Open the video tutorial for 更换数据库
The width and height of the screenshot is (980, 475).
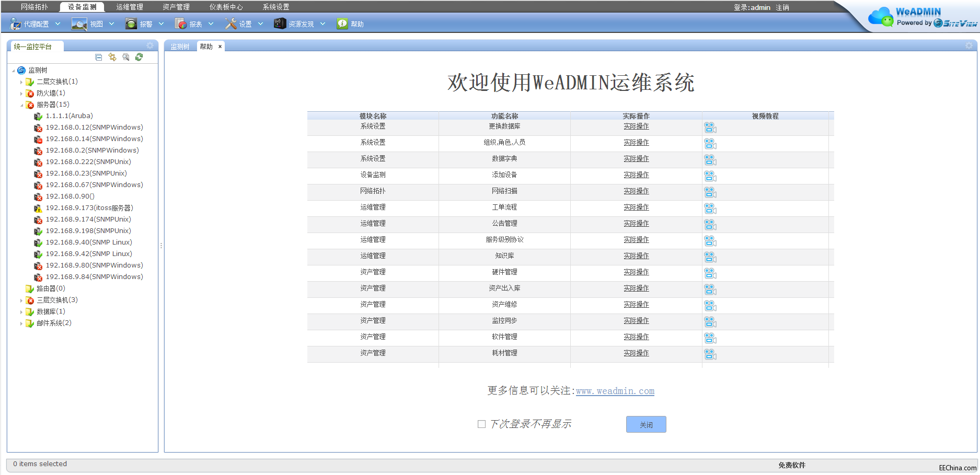pyautogui.click(x=710, y=128)
